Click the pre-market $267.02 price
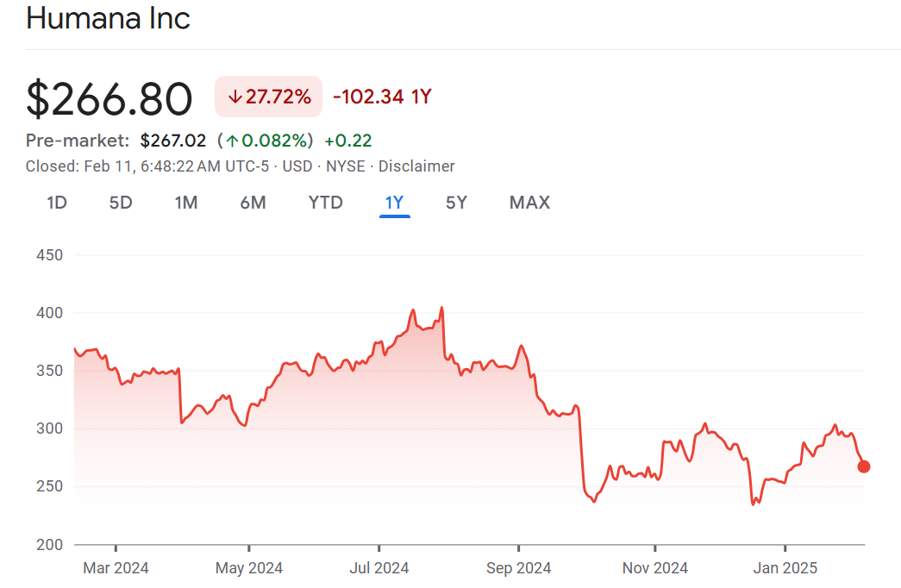 [173, 141]
